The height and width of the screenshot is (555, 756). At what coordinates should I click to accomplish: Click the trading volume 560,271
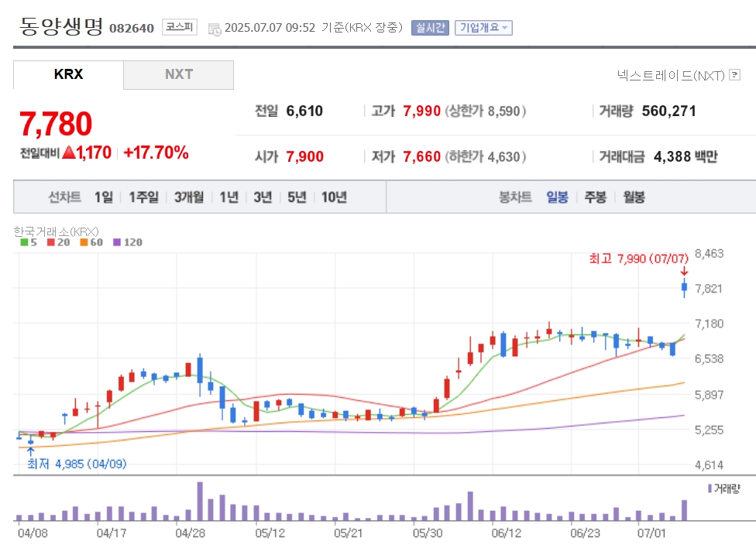(x=669, y=111)
